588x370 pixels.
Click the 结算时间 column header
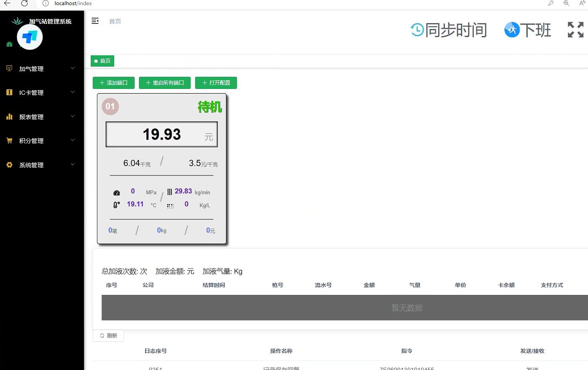(214, 285)
